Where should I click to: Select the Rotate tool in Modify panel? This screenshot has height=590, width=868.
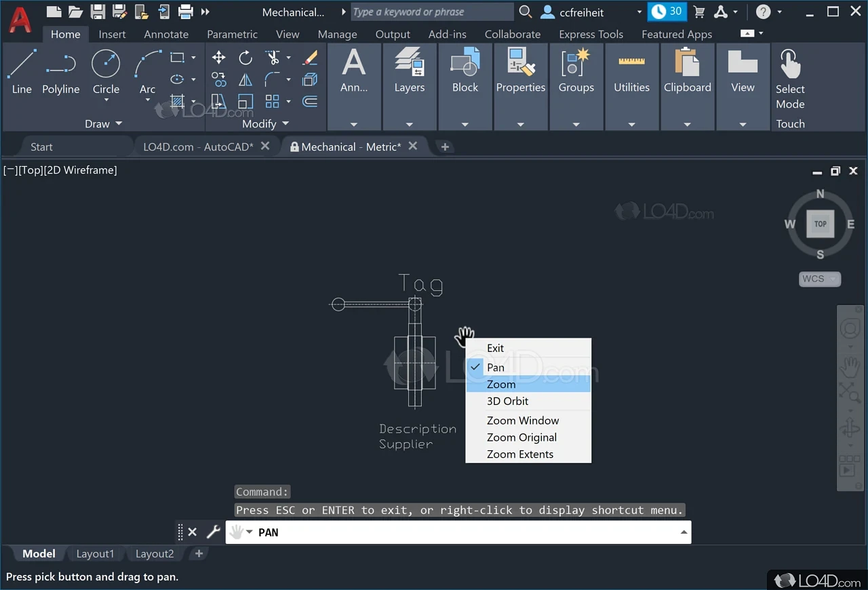[x=245, y=58]
